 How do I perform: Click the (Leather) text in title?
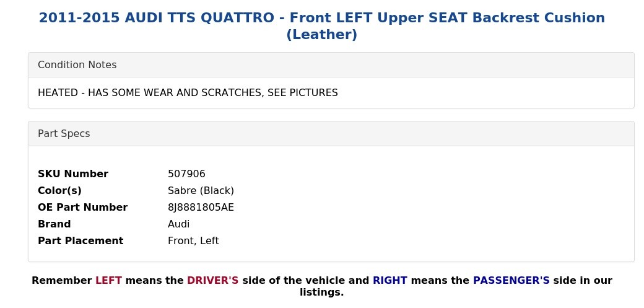click(321, 35)
